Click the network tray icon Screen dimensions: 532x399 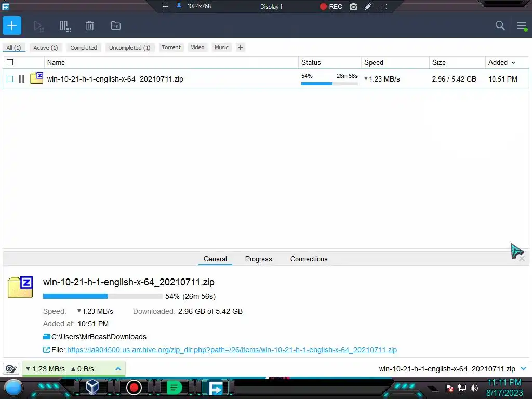(462, 388)
